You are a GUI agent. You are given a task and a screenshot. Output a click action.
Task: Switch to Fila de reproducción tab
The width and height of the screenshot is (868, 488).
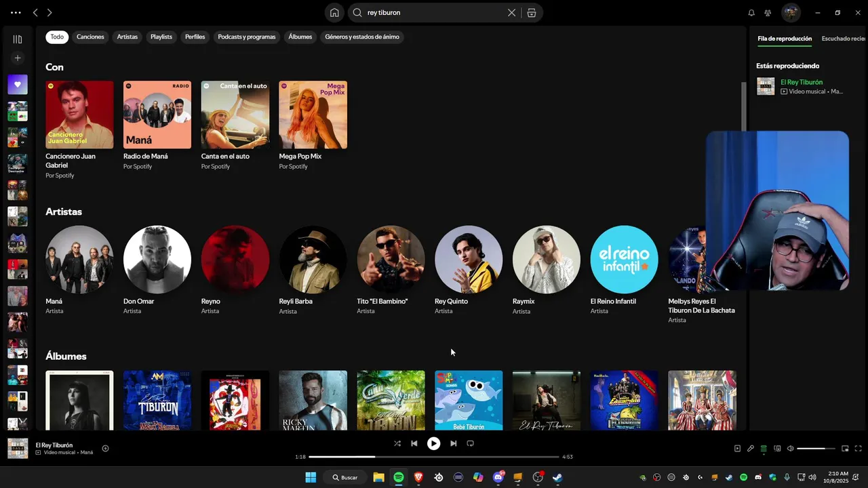[x=785, y=39]
